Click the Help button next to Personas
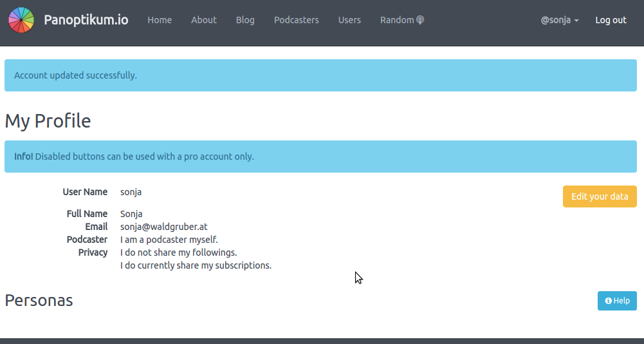This screenshot has height=344, width=644. 617,301
